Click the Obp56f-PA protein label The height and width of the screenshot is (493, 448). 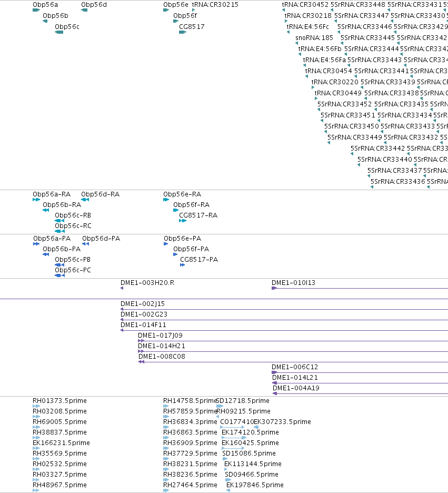point(191,249)
